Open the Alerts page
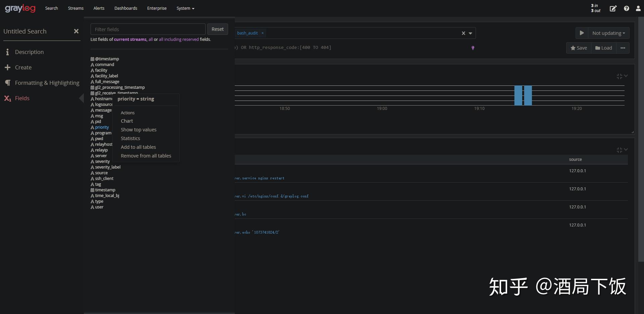644x314 pixels. click(99, 8)
